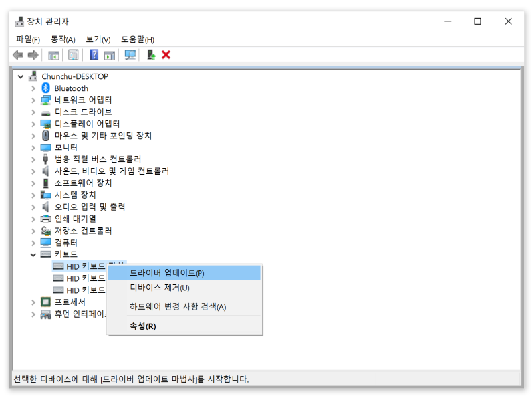532x398 pixels.
Task: Open the 도움말(H) menu
Action: pyautogui.click(x=138, y=39)
